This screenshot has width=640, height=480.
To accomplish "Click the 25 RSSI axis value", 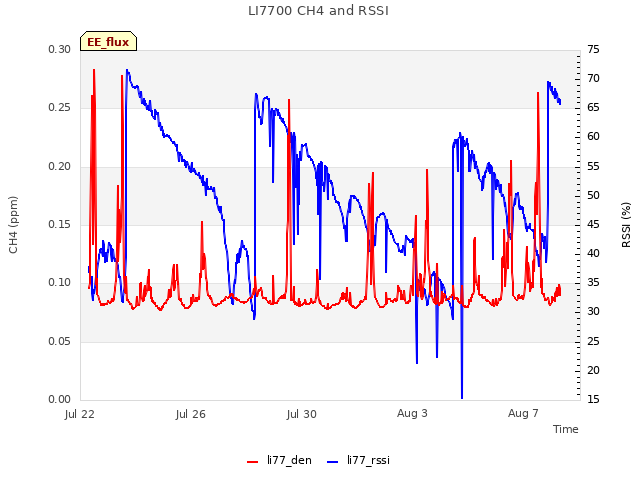I will tap(593, 342).
